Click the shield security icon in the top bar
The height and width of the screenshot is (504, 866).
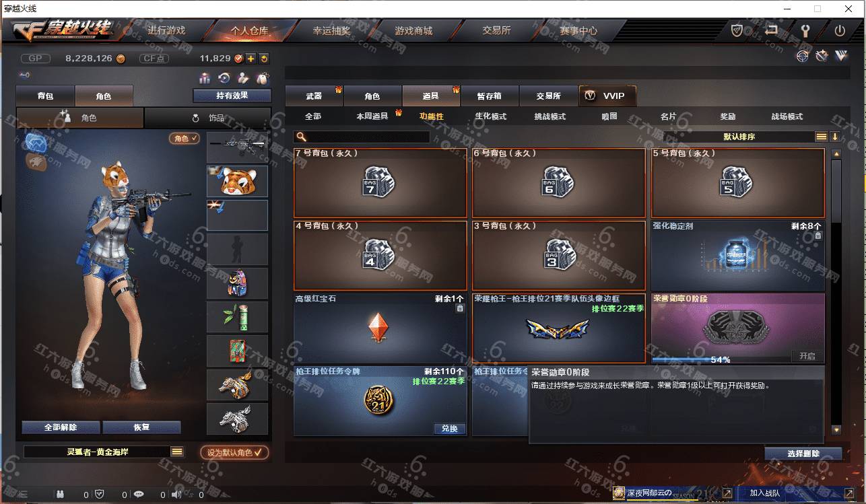click(737, 30)
